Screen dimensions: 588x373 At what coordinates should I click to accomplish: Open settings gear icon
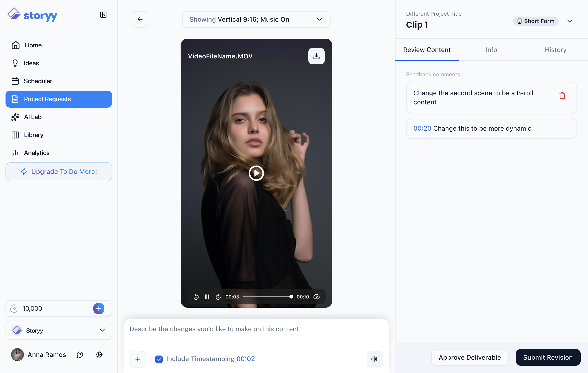tap(99, 354)
